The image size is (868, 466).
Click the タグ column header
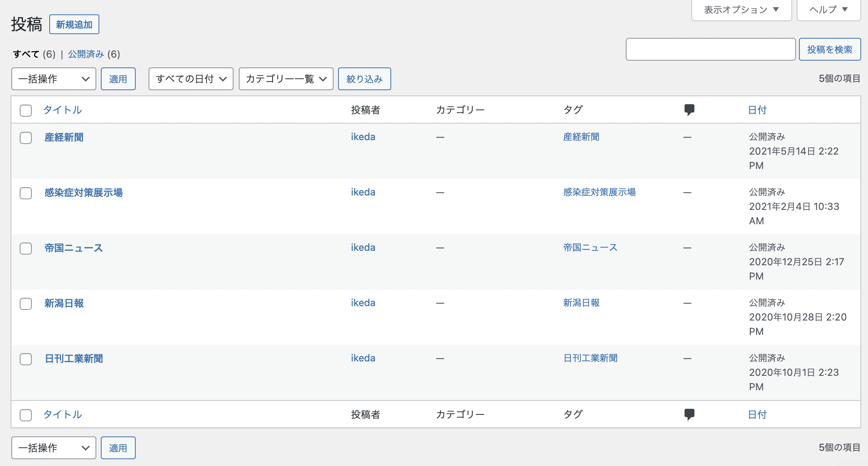pyautogui.click(x=573, y=110)
